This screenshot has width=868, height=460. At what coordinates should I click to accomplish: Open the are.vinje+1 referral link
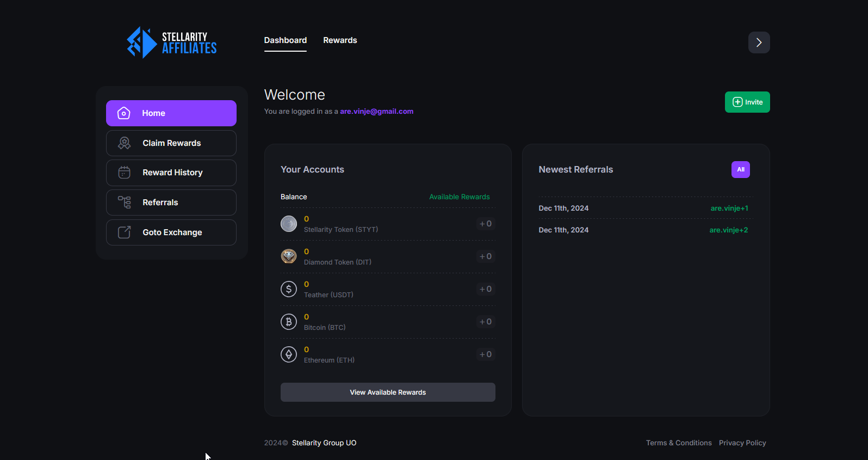[x=729, y=208]
